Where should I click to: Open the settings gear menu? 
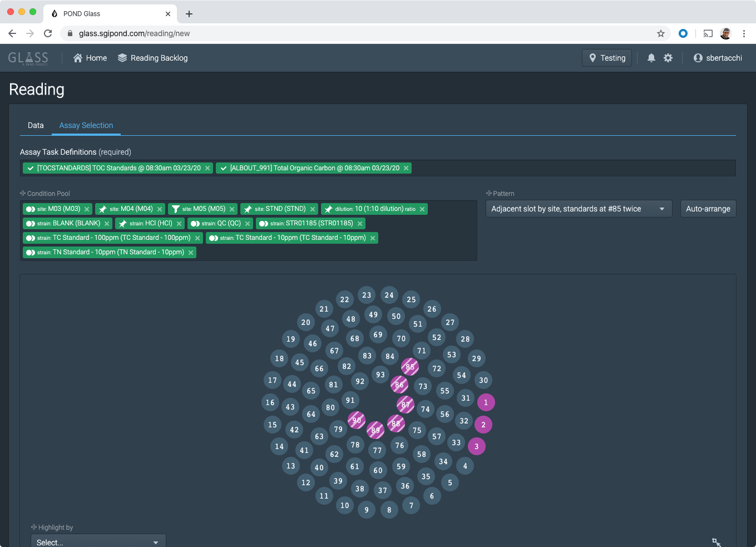coord(668,58)
